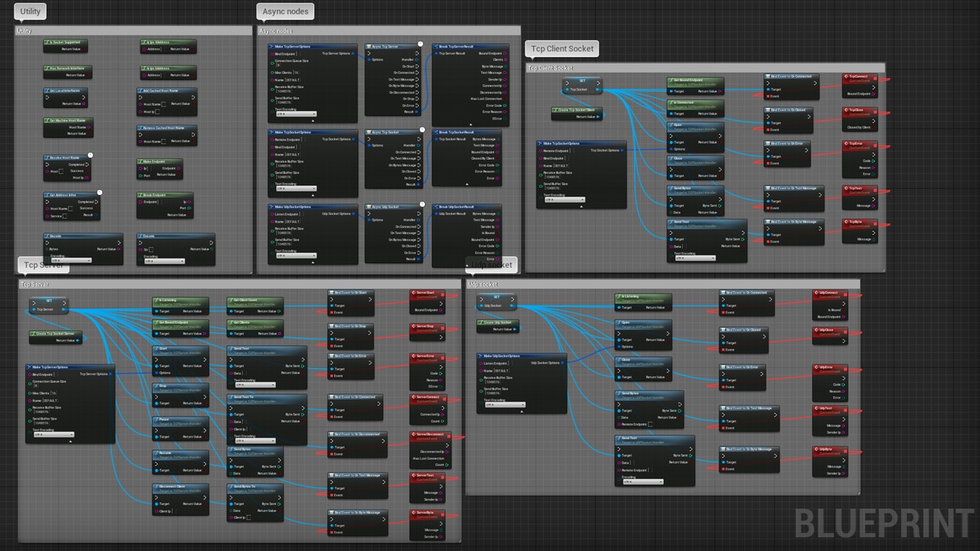Viewport: 980px width, 551px height.
Task: Open Encoding dropdown on Encode node
Action: pyautogui.click(x=165, y=260)
